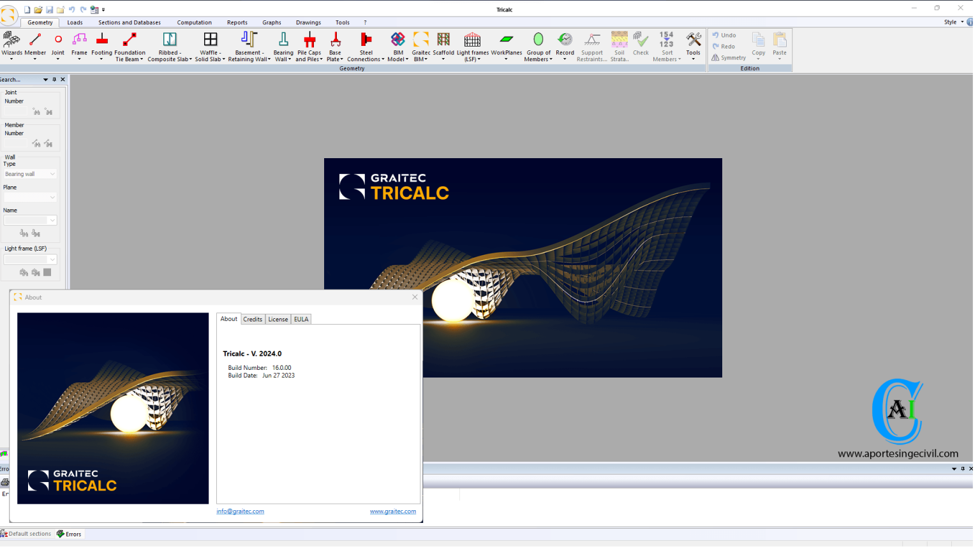Viewport: 980px width, 551px height.
Task: Pin the Search panel
Action: click(x=54, y=79)
